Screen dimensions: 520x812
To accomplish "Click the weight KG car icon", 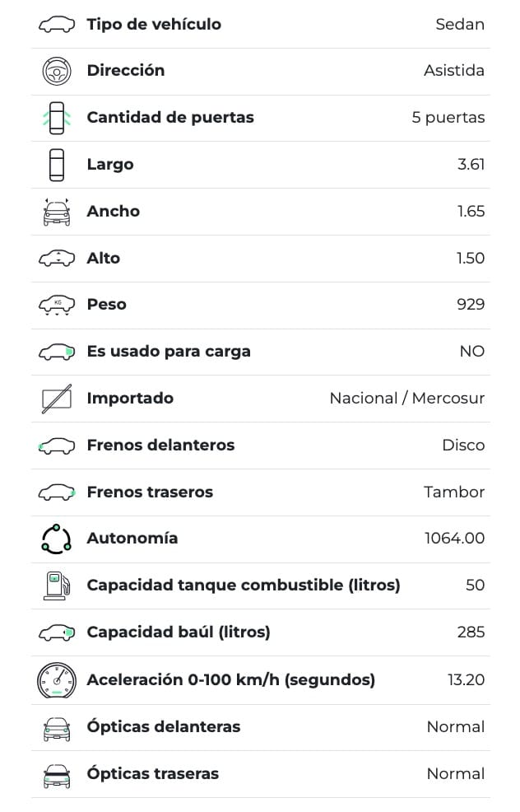I will click(x=56, y=305).
